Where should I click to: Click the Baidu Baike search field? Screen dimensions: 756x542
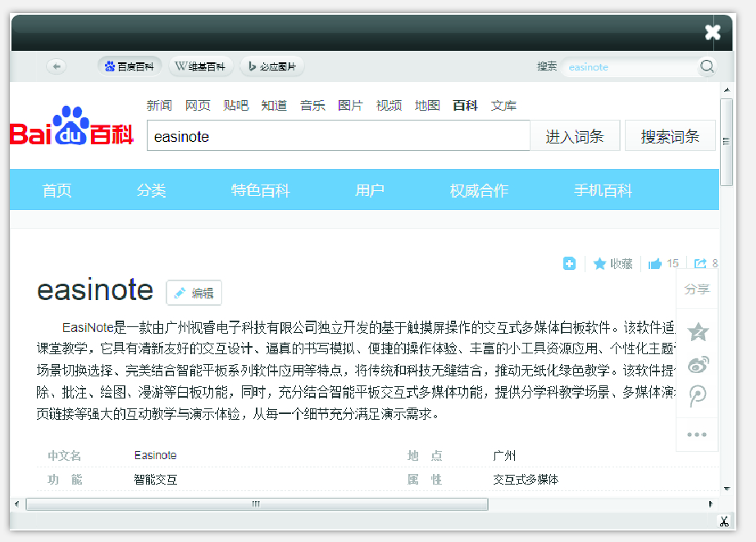(339, 135)
